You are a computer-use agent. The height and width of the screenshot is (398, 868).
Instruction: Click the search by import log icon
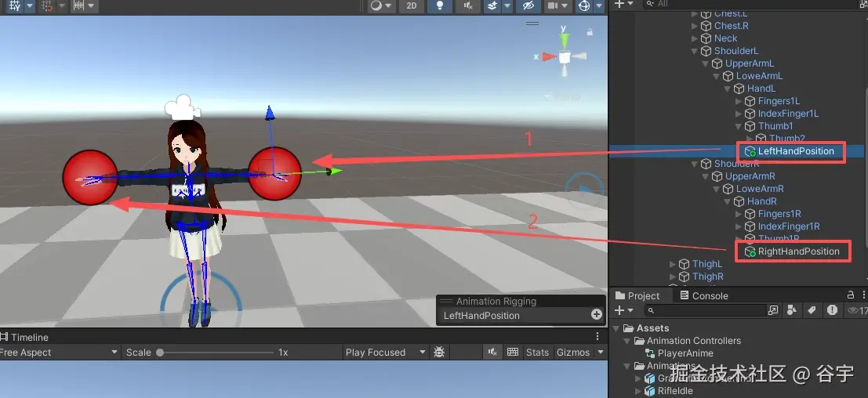(831, 311)
